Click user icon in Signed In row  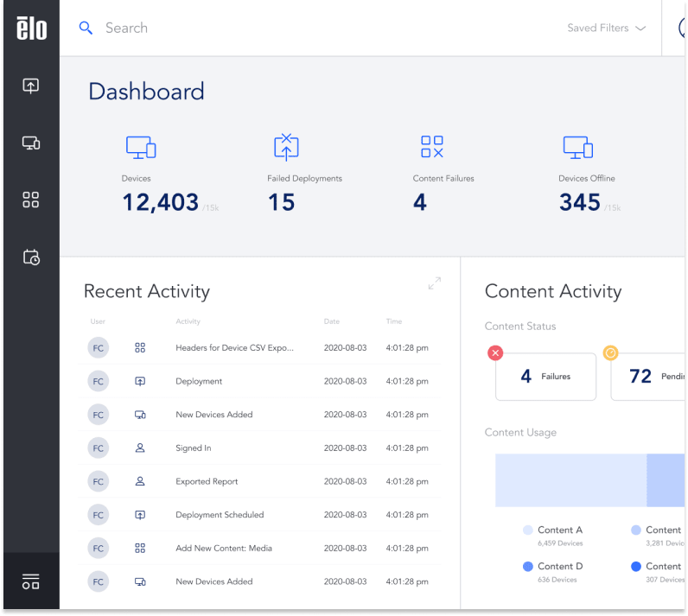[140, 448]
